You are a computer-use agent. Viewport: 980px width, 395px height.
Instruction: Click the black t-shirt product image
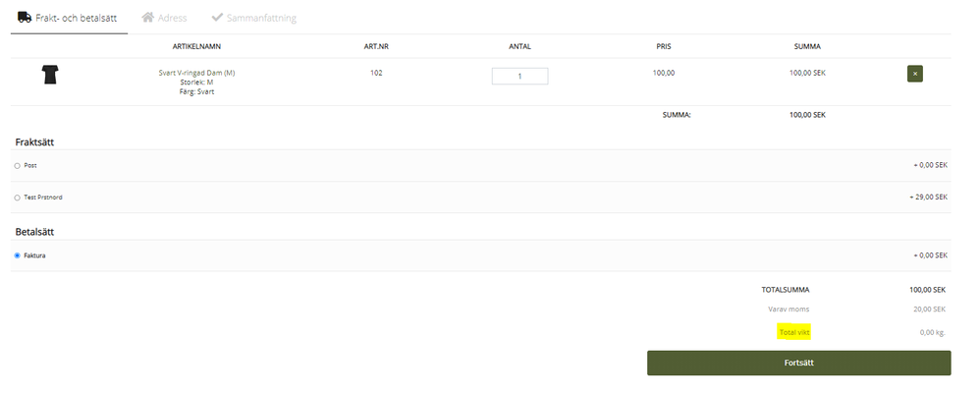point(50,75)
